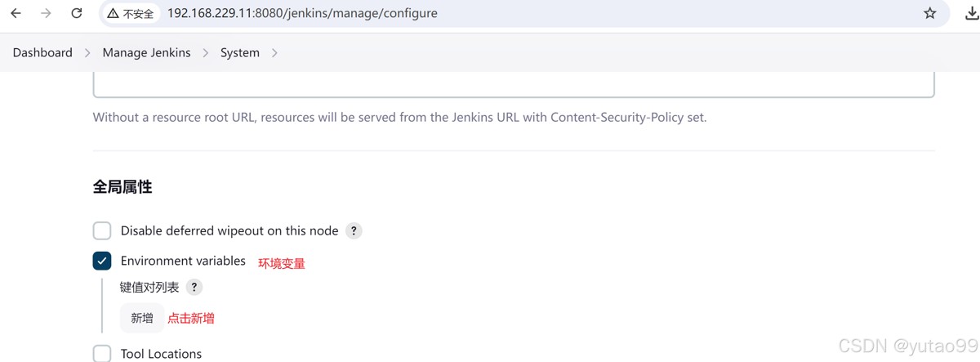Click the 不安全 security warning icon
The height and width of the screenshot is (362, 980).
(114, 14)
